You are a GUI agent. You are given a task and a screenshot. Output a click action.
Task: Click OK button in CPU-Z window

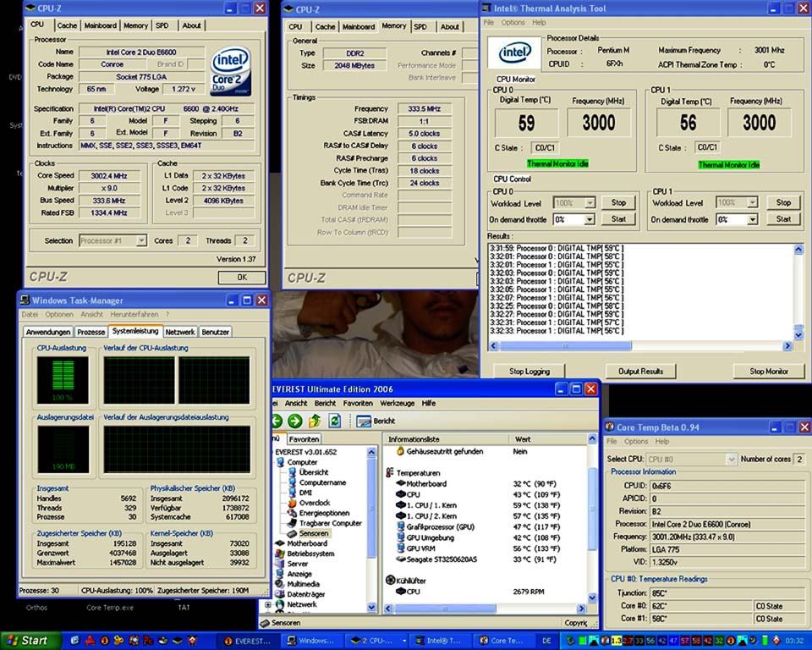tap(242, 278)
